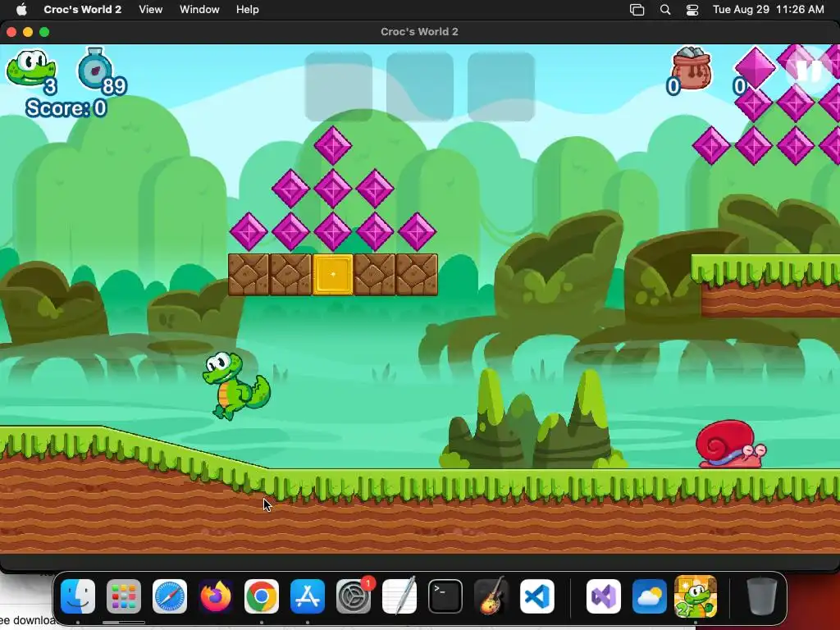Screen dimensions: 840x630
Task: Click the red snail enemy
Action: pyautogui.click(x=731, y=444)
